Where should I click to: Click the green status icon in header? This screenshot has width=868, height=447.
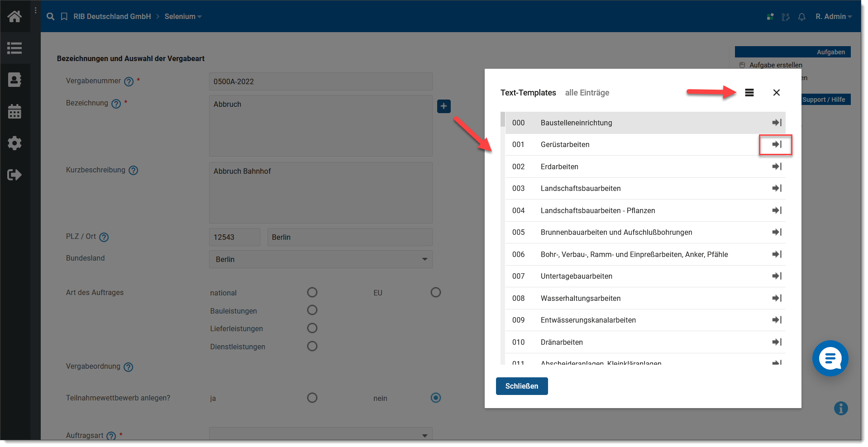tap(770, 17)
